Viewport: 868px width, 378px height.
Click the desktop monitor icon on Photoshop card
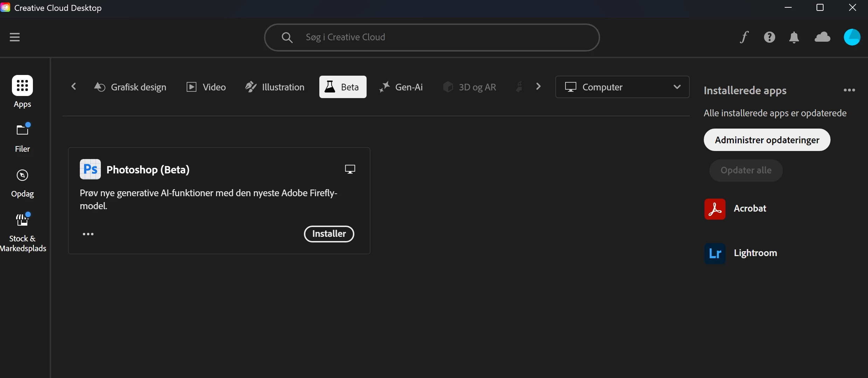pos(350,169)
